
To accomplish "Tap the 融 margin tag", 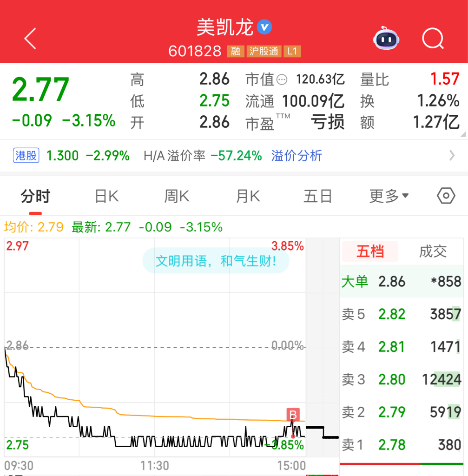I will [x=236, y=51].
